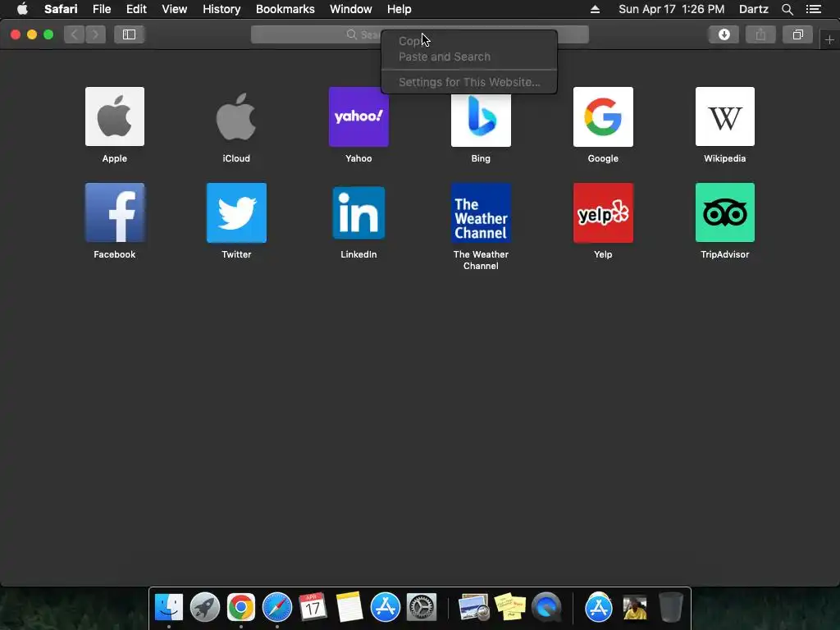Image resolution: width=840 pixels, height=630 pixels.
Task: Open the File menu
Action: coord(101,9)
